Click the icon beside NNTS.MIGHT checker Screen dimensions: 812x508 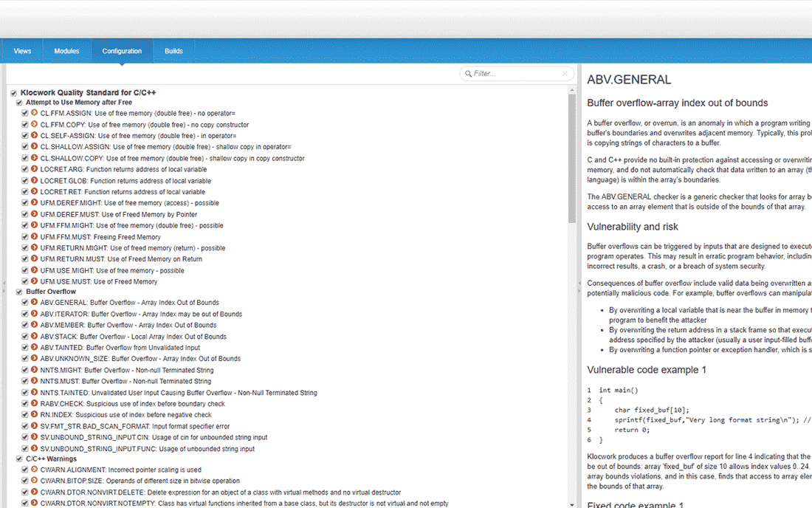(x=34, y=370)
